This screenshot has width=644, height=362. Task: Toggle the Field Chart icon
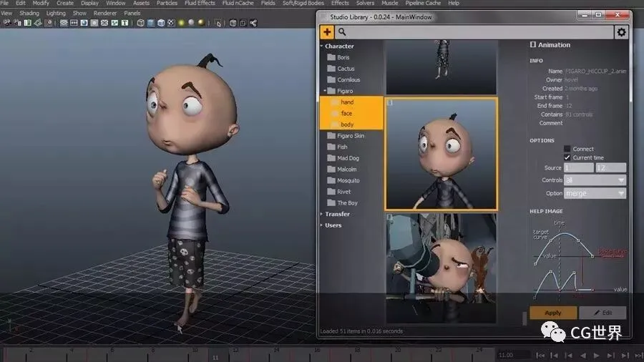point(104,23)
